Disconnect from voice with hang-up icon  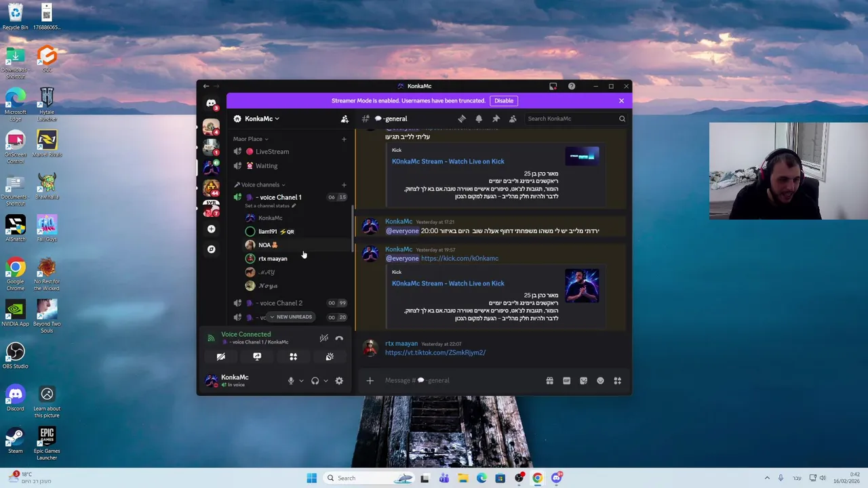pyautogui.click(x=339, y=338)
